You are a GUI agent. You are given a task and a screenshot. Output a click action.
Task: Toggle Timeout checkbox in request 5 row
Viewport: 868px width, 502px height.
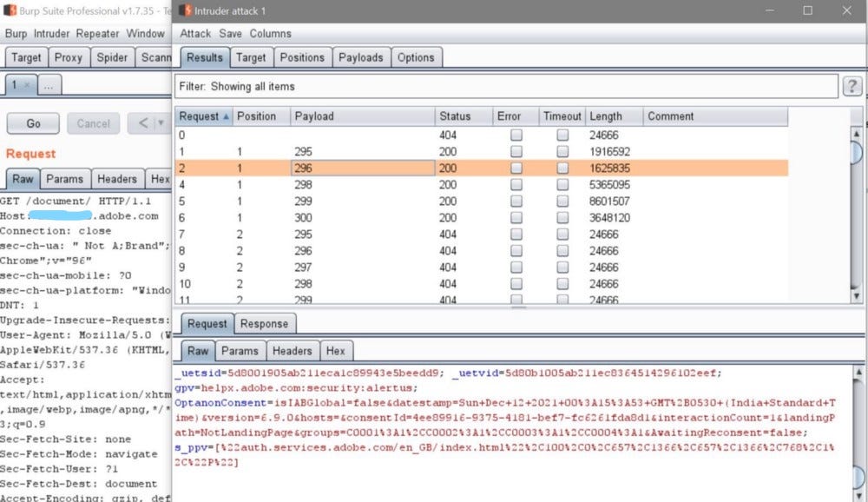coord(562,201)
